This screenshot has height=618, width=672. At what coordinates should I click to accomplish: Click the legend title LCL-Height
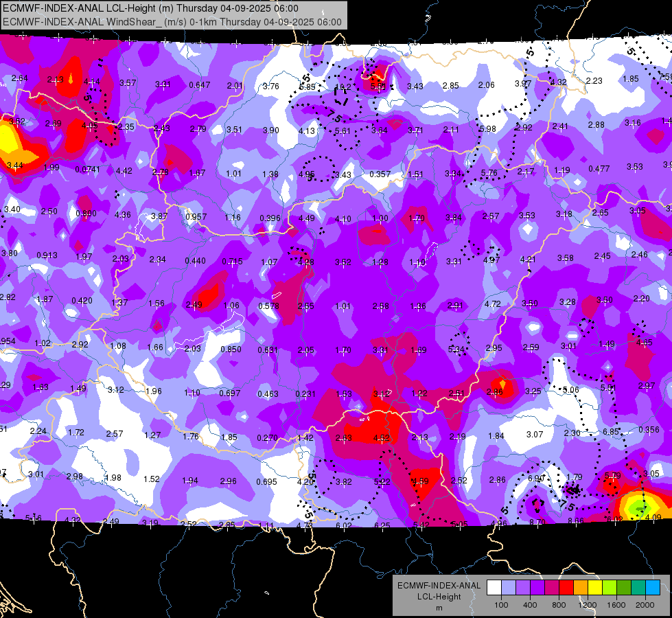click(439, 597)
